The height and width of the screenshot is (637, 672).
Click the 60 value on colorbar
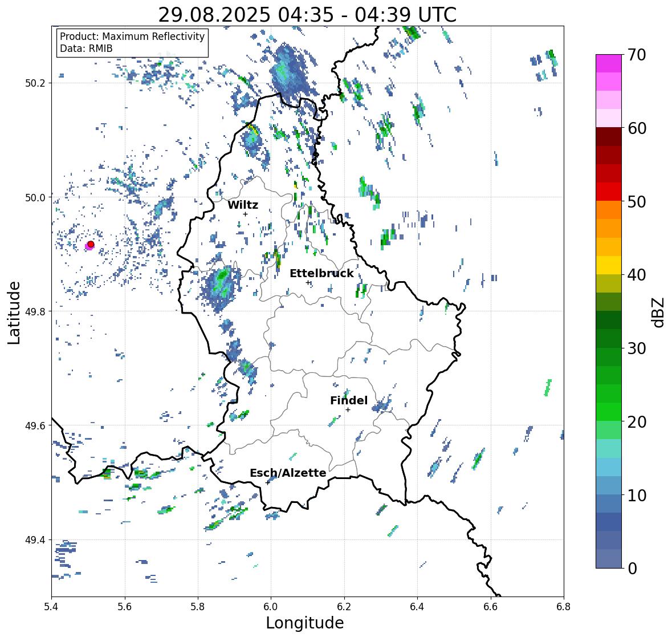[x=637, y=128]
